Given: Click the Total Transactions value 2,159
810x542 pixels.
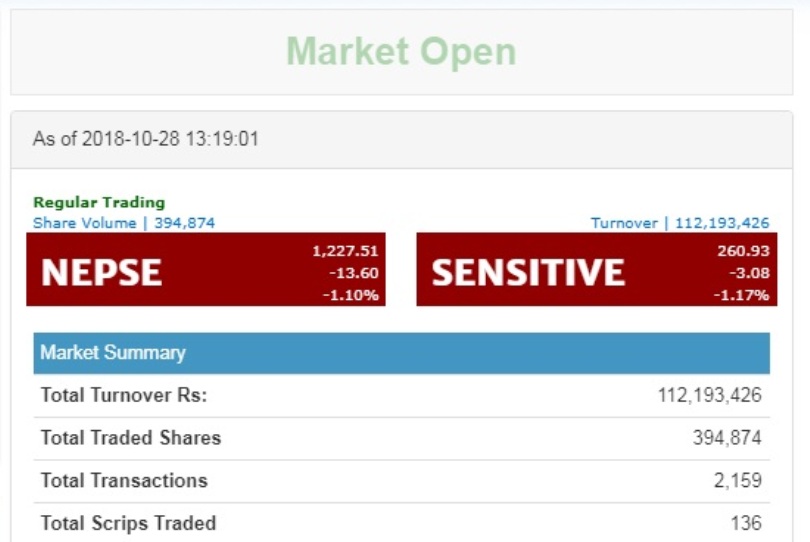Looking at the screenshot, I should point(737,481).
